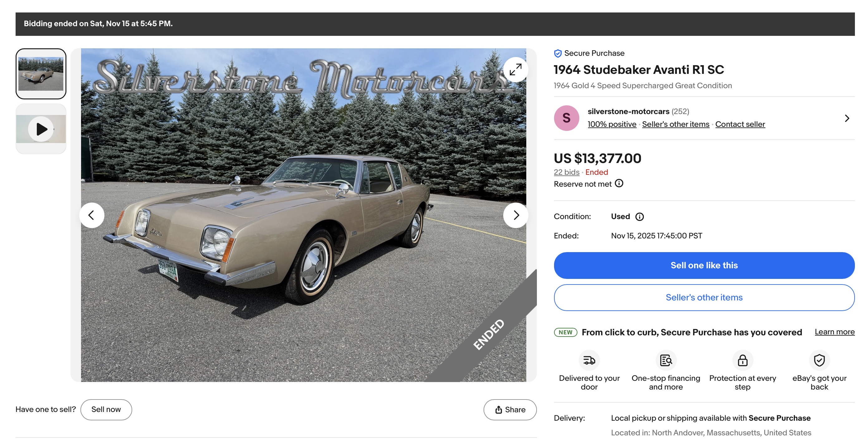Screen dimensions: 868x445
Task: Expand the listing image to fullscreen
Action: pos(515,69)
